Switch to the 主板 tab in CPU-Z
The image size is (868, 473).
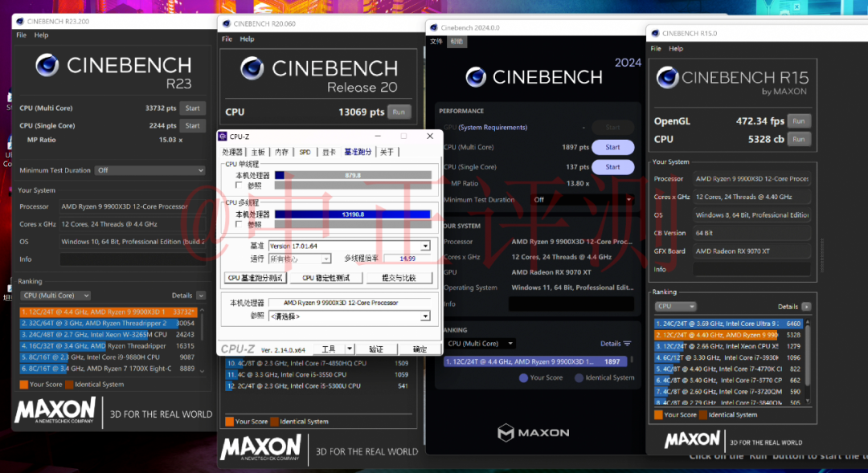(x=258, y=152)
